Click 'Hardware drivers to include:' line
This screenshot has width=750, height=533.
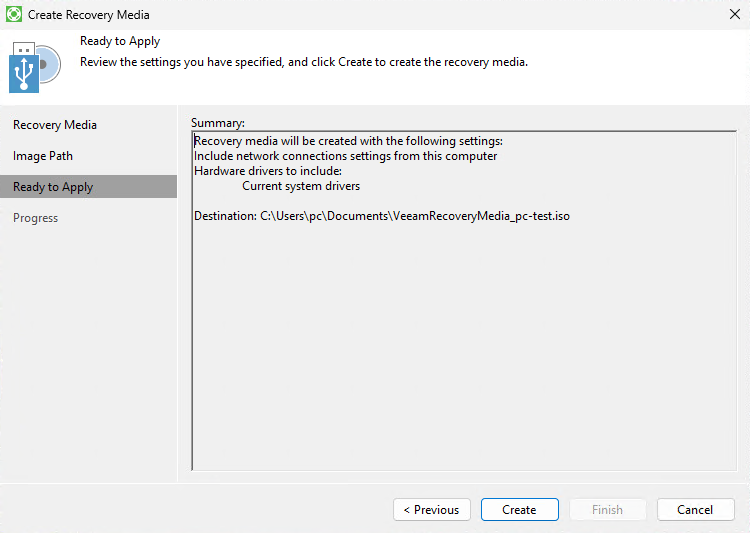pos(268,171)
